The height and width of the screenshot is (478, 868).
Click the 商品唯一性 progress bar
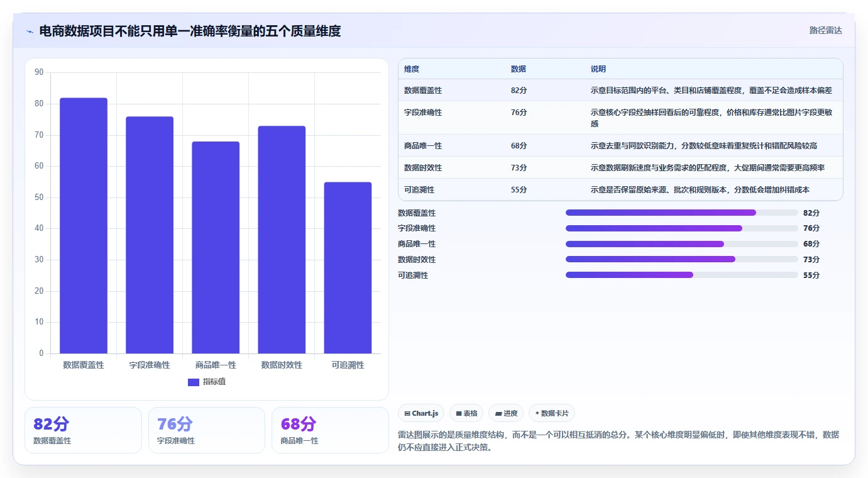coord(682,244)
